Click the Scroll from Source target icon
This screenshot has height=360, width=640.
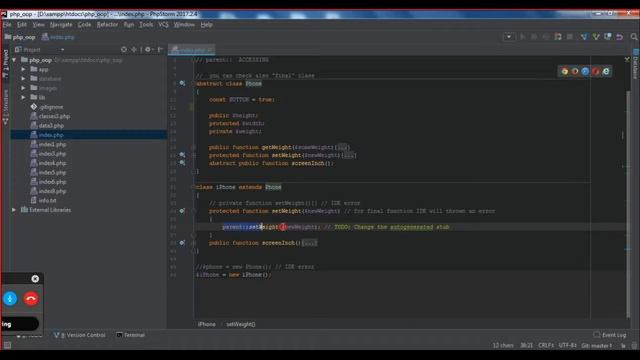124,49
